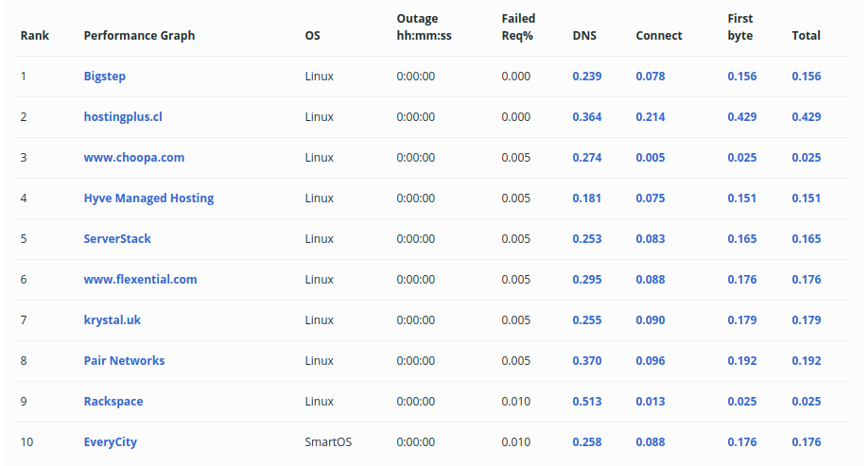Click Failed Req 0.010 for Rackspace
Viewport: 868px width, 466px height.
[516, 401]
